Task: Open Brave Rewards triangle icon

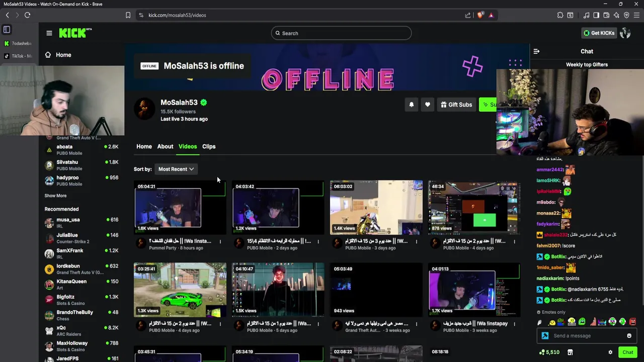Action: click(x=491, y=15)
